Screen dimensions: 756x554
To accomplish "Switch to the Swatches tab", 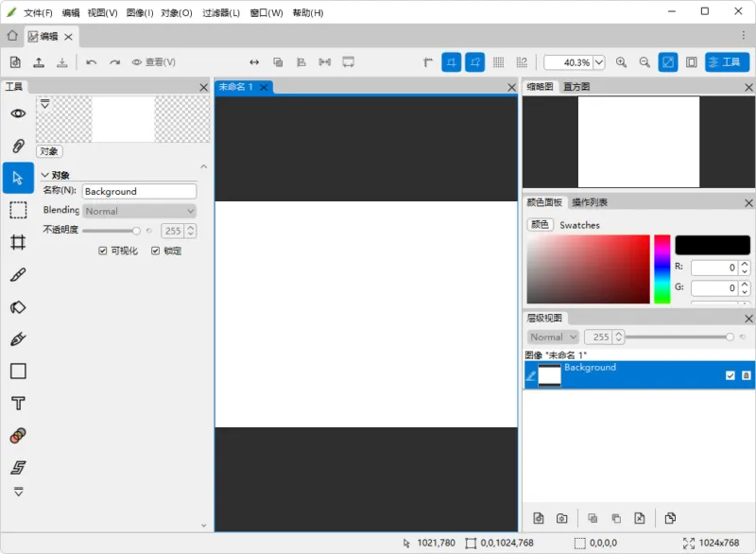I will tap(579, 225).
